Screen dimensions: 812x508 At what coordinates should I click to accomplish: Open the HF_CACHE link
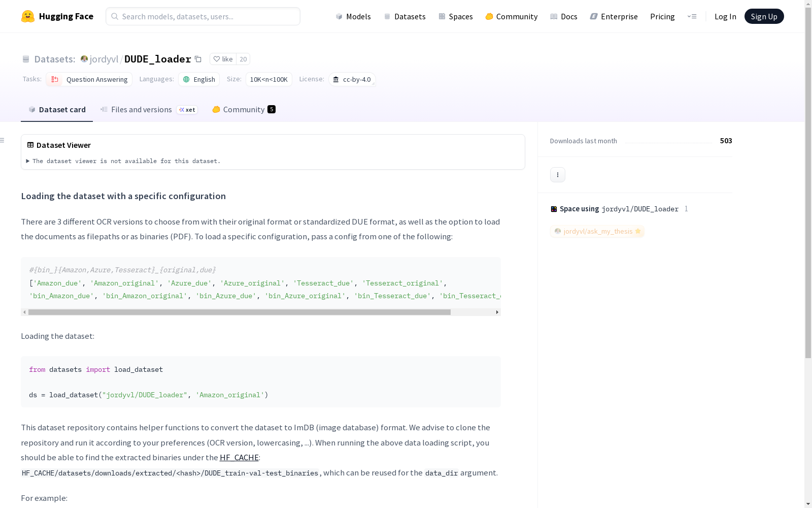(x=239, y=458)
